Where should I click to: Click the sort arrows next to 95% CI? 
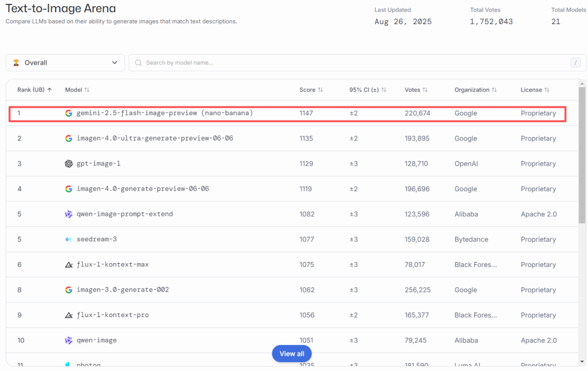[384, 90]
